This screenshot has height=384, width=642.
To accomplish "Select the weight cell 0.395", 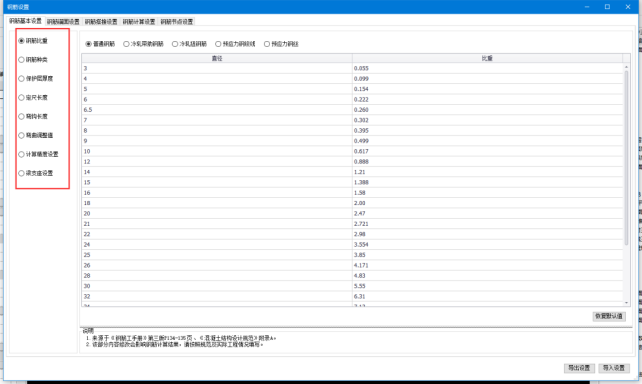I will click(487, 131).
